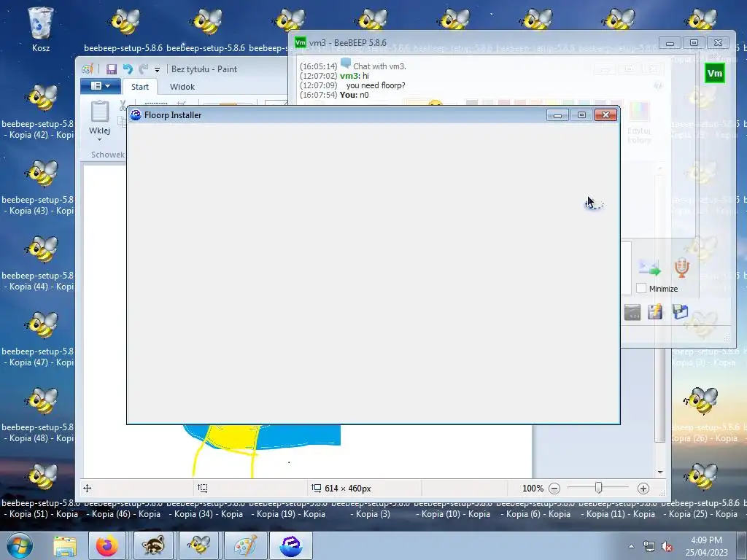
Task: Click the 'Chat with vm3.' line in BeeBEEP
Action: (x=379, y=66)
